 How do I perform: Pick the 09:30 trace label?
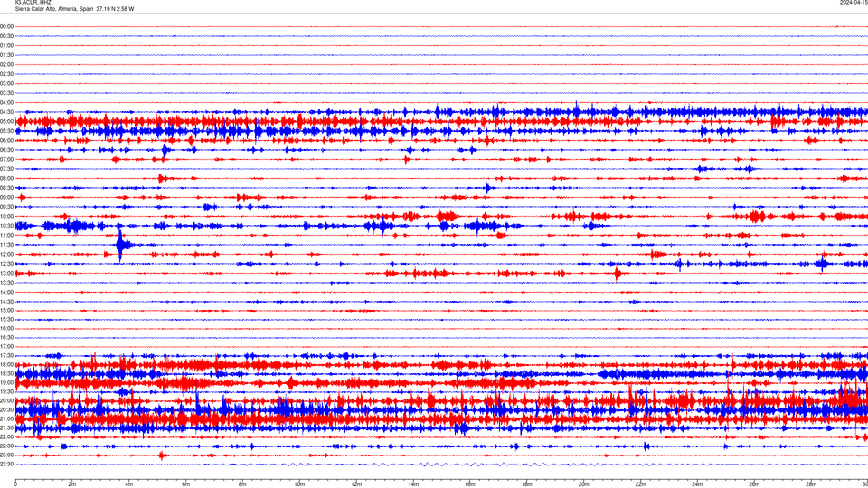coord(6,207)
